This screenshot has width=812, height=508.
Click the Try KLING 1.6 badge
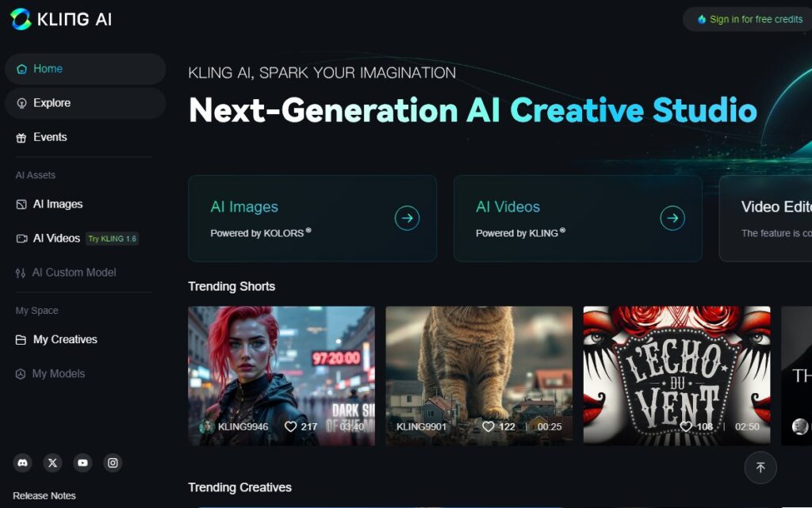click(x=112, y=239)
